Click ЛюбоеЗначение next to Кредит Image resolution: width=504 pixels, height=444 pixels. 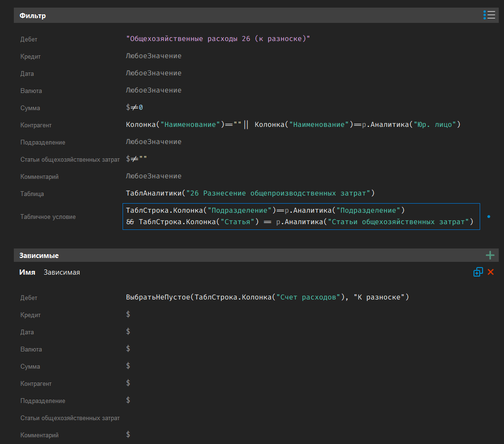[x=153, y=56]
